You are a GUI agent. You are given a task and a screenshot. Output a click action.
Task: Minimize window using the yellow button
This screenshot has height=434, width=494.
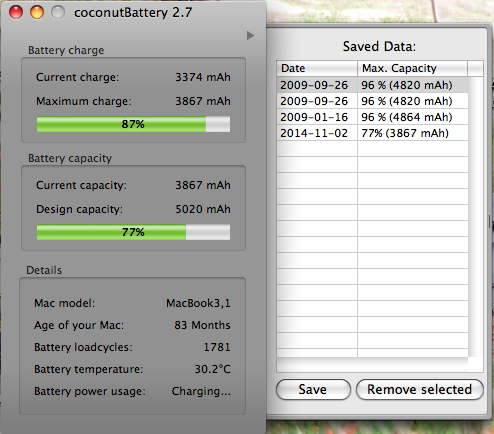coord(37,12)
